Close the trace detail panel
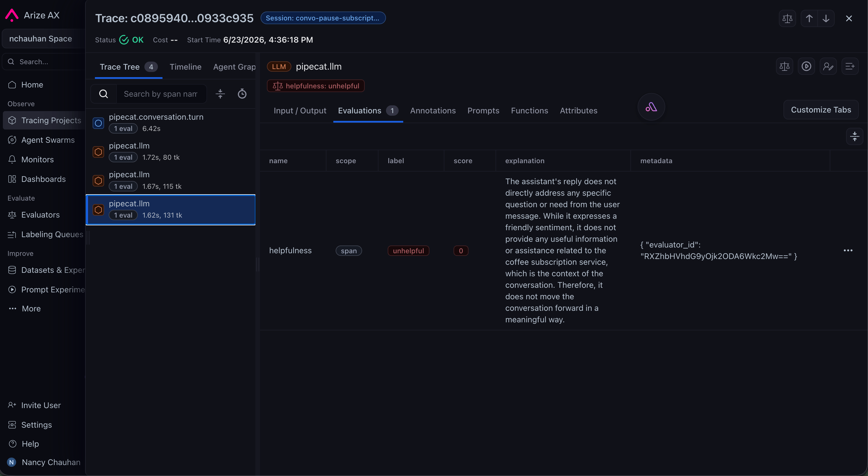868x476 pixels. point(849,18)
